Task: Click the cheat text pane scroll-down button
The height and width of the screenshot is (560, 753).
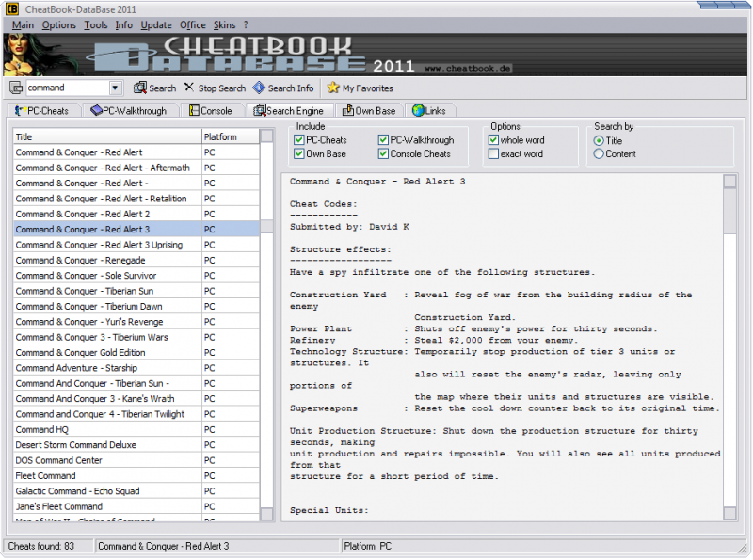Action: 730,514
